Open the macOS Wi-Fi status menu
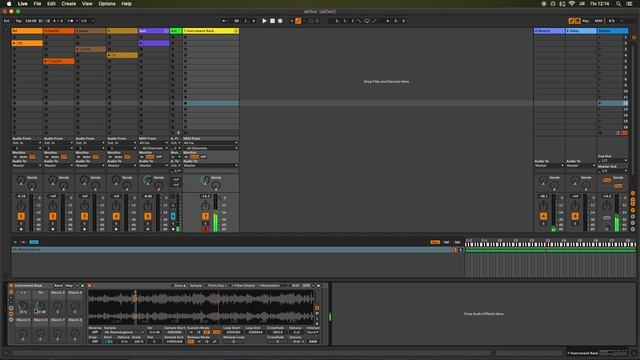Image resolution: width=640 pixels, height=360 pixels. 572,4
